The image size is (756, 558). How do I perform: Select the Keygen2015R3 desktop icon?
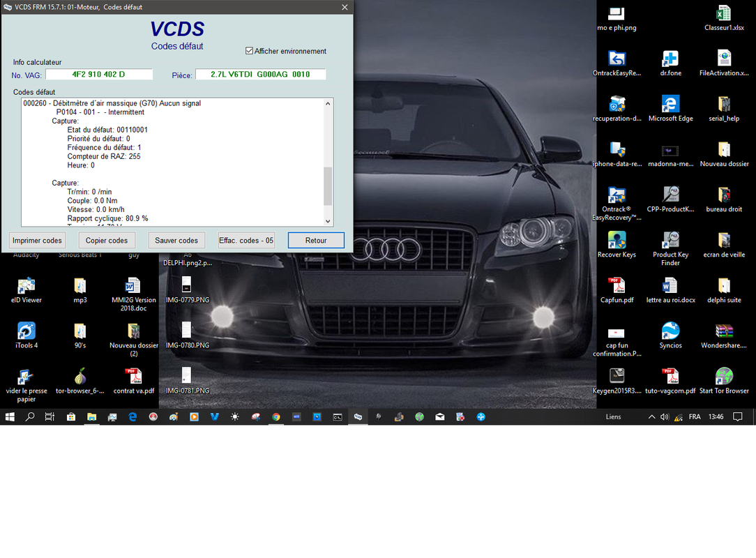(x=617, y=382)
